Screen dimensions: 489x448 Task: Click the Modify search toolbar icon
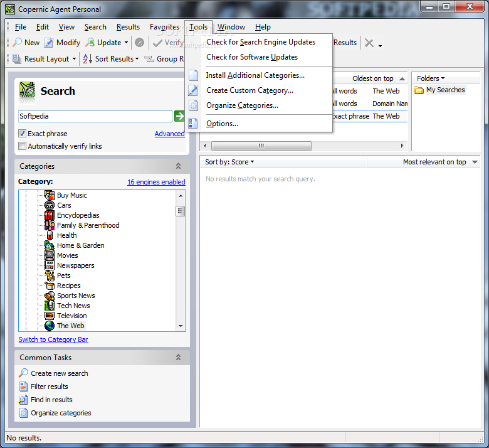(49, 43)
